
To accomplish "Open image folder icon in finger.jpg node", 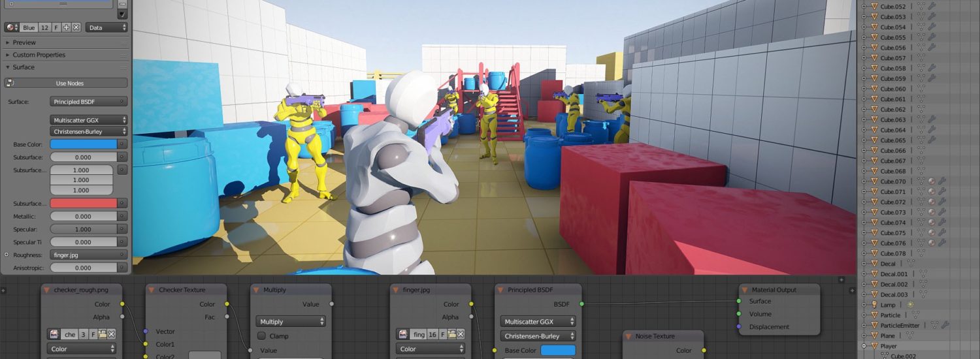I will (451, 334).
